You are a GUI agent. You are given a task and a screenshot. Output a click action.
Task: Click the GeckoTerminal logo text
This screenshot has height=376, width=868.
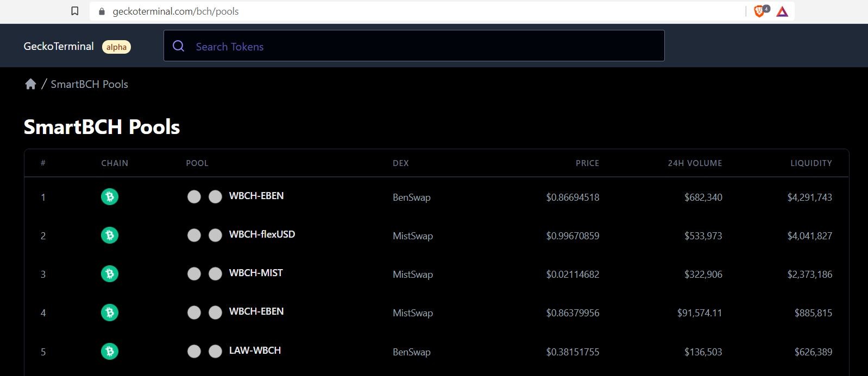pyautogui.click(x=59, y=46)
